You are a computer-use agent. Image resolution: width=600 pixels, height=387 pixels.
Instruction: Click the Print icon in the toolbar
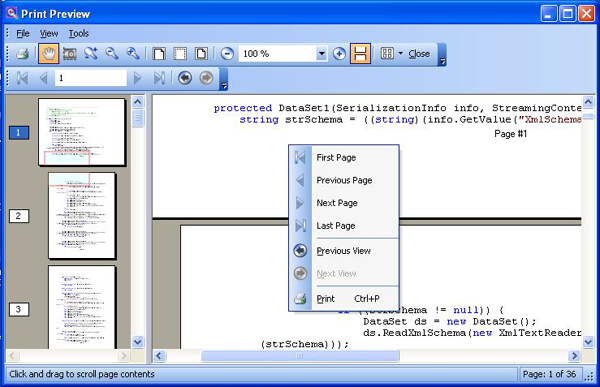[x=22, y=54]
